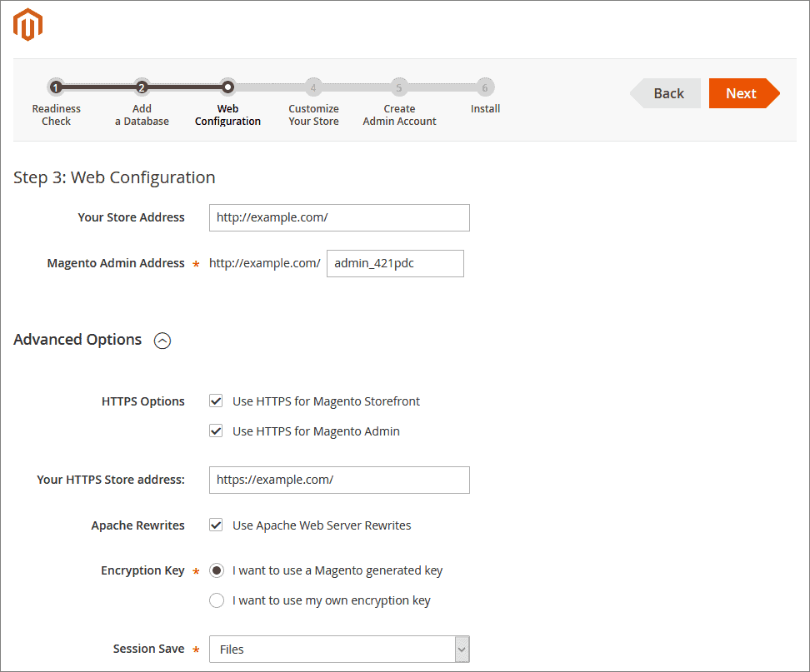Open the Session Save dropdown
The width and height of the screenshot is (810, 672).
pos(339,650)
